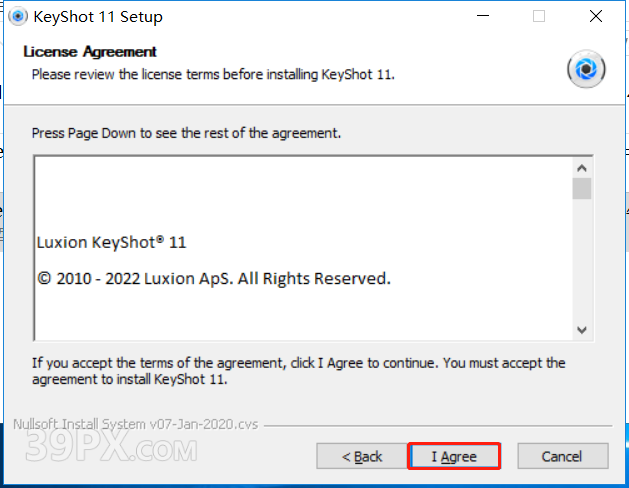
Task: Click the "Press Page Down" instruction text
Action: coord(186,132)
